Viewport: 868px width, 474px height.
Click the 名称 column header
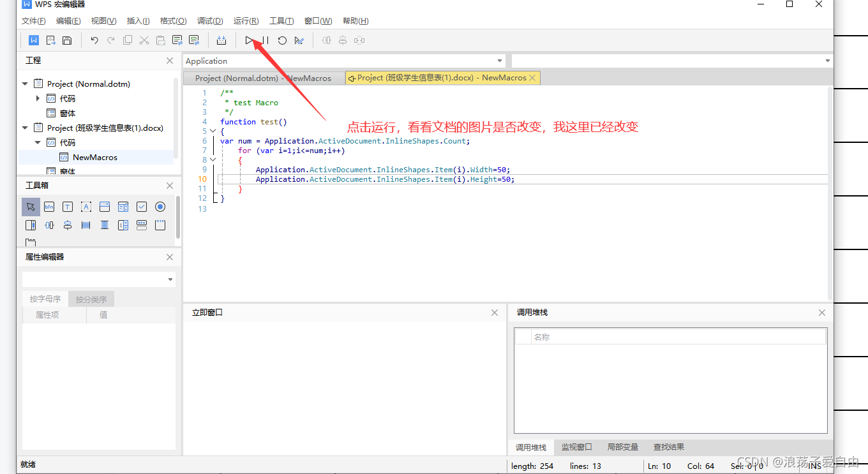[678, 337]
